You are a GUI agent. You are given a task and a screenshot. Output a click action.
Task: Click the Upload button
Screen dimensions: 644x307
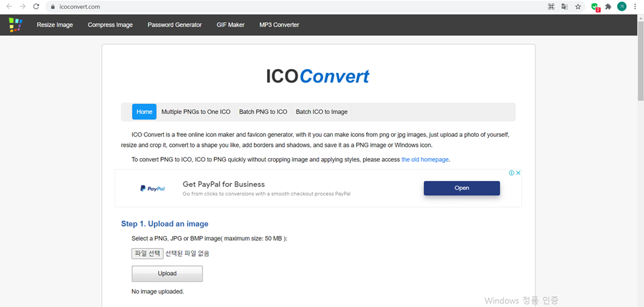coord(167,273)
